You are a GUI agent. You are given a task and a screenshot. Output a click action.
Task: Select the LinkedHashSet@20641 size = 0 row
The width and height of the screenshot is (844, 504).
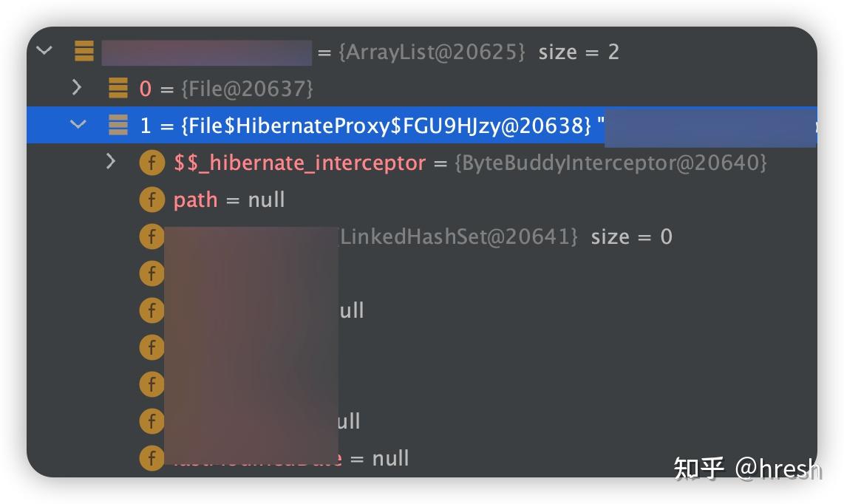pyautogui.click(x=422, y=237)
